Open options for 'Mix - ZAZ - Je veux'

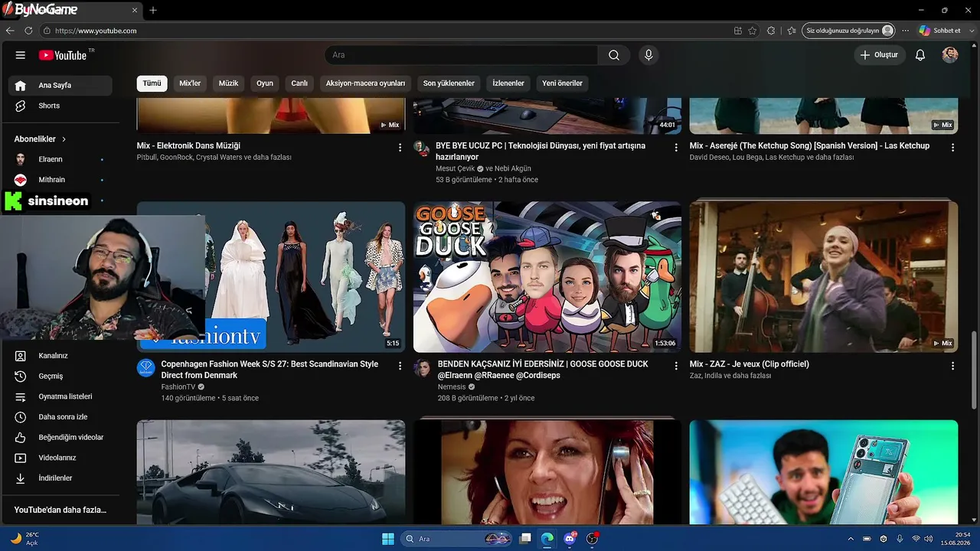[x=953, y=366]
